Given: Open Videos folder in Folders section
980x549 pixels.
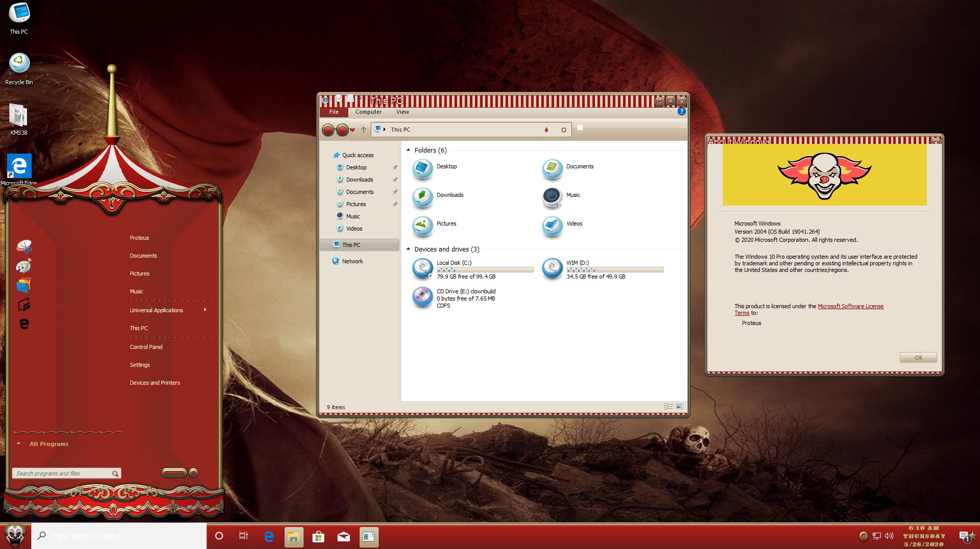Looking at the screenshot, I should pos(562,227).
